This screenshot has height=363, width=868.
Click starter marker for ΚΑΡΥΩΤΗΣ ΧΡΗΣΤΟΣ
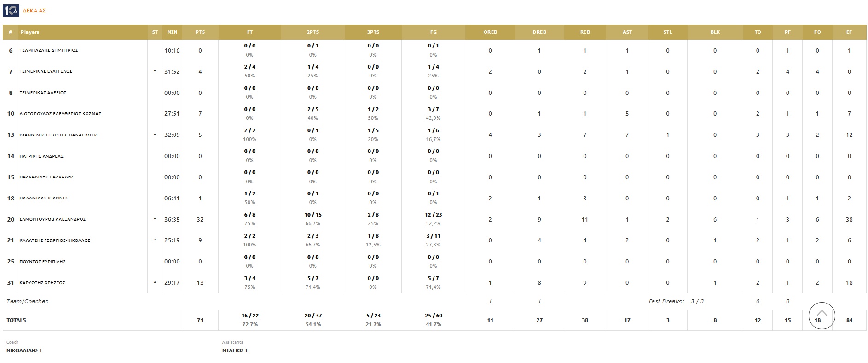tap(155, 282)
